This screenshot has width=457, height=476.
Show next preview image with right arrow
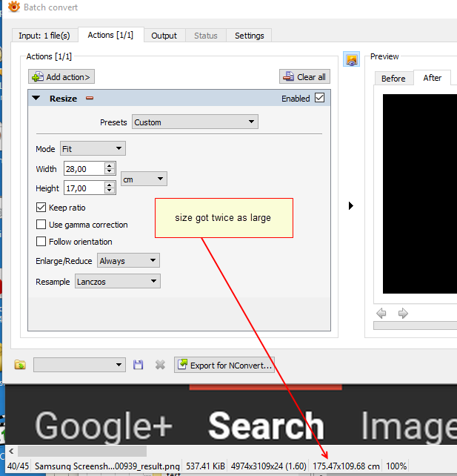point(403,314)
